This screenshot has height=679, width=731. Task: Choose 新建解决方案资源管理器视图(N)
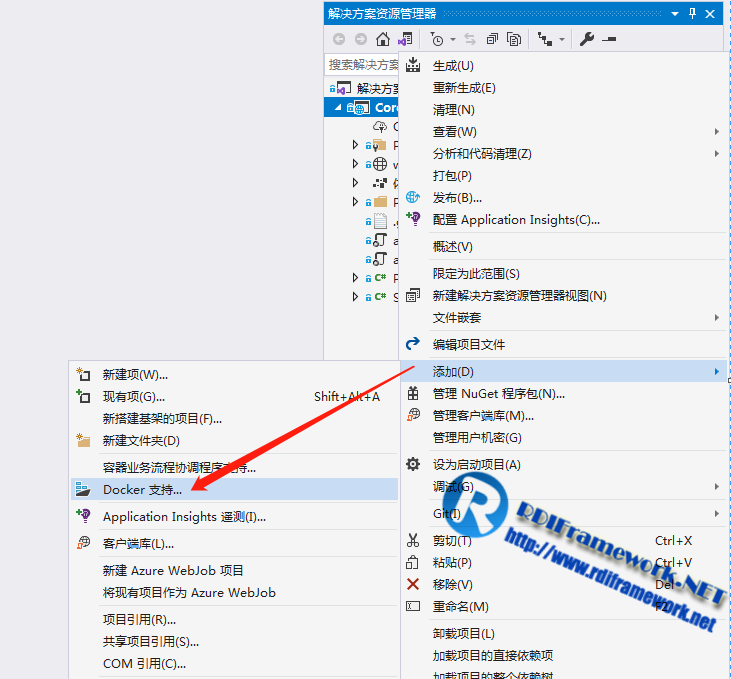[562, 295]
